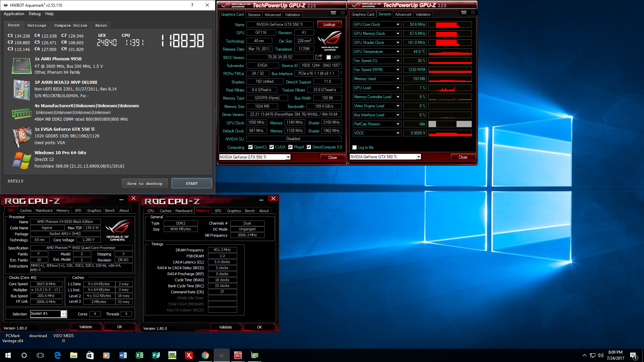Click the BIOS export share icon
This screenshot has width=644, height=362.
pyautogui.click(x=319, y=57)
